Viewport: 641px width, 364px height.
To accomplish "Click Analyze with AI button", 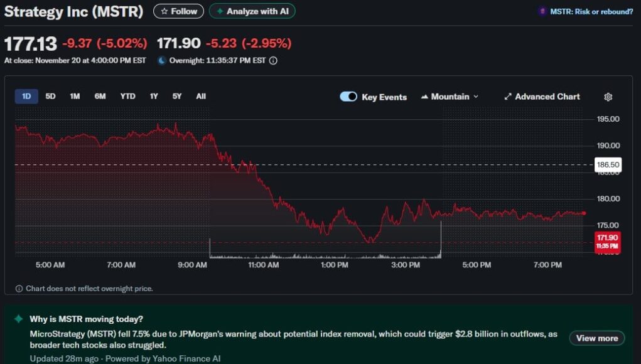I will click(x=252, y=11).
